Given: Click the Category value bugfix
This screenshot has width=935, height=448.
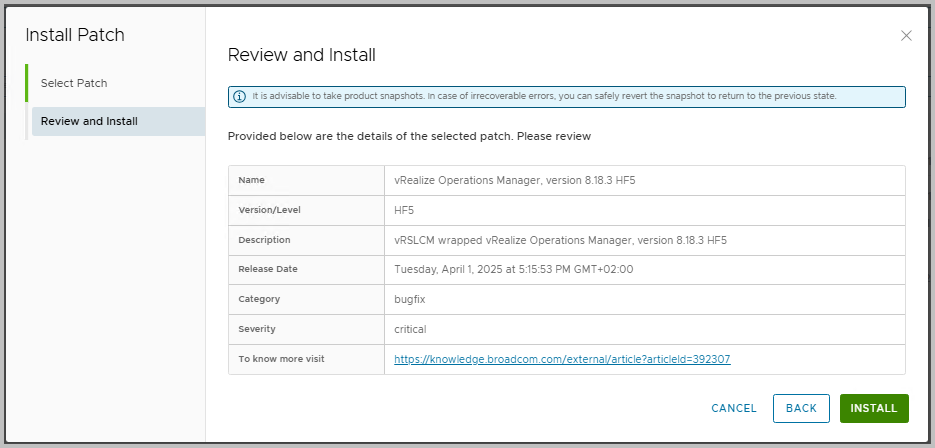Looking at the screenshot, I should pyautogui.click(x=410, y=299).
